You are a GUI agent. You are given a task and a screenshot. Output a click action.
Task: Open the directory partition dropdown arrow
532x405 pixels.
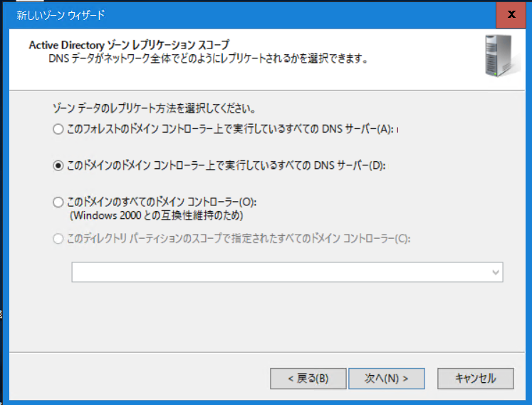click(496, 272)
